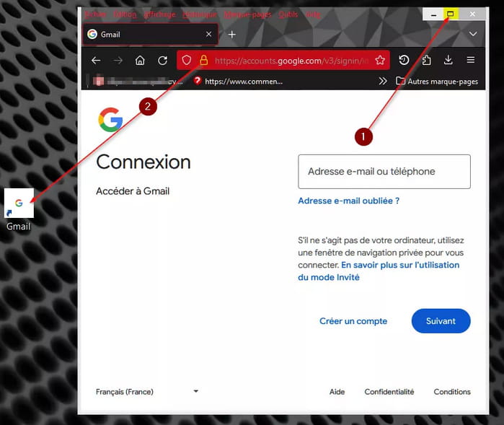The width and height of the screenshot is (504, 425).
Task: Reload the current page
Action: coord(163,60)
